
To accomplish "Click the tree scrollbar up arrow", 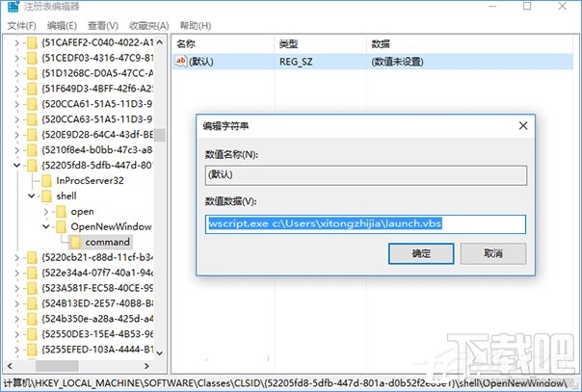I will coord(160,42).
